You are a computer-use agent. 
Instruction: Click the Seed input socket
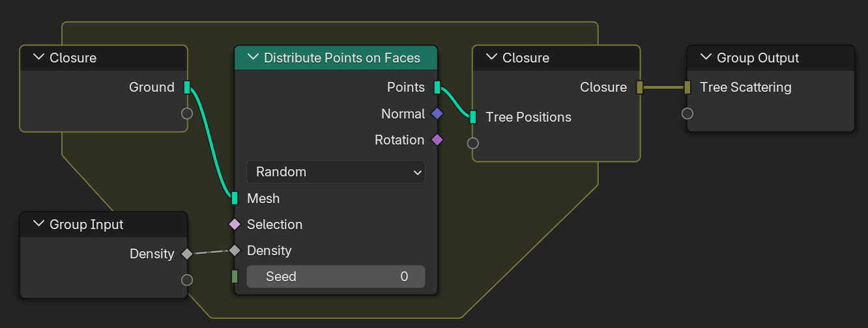pos(235,277)
